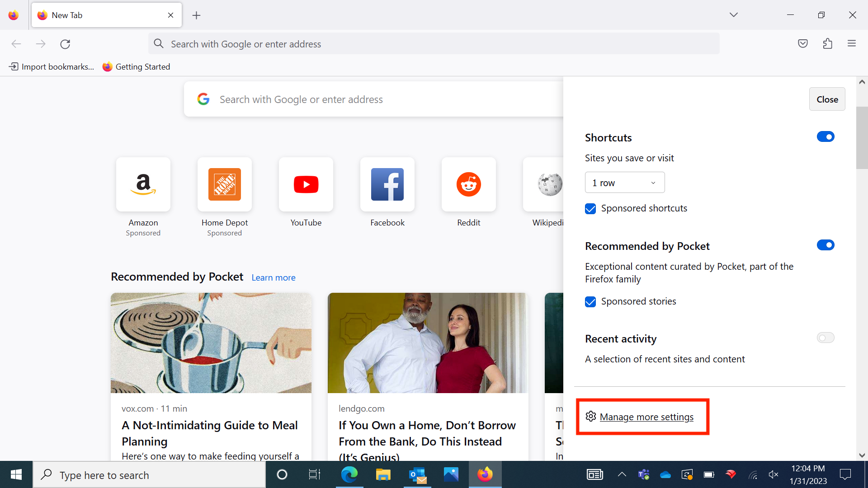Open Getting Started bookmark
The width and height of the screenshot is (868, 488).
click(136, 67)
